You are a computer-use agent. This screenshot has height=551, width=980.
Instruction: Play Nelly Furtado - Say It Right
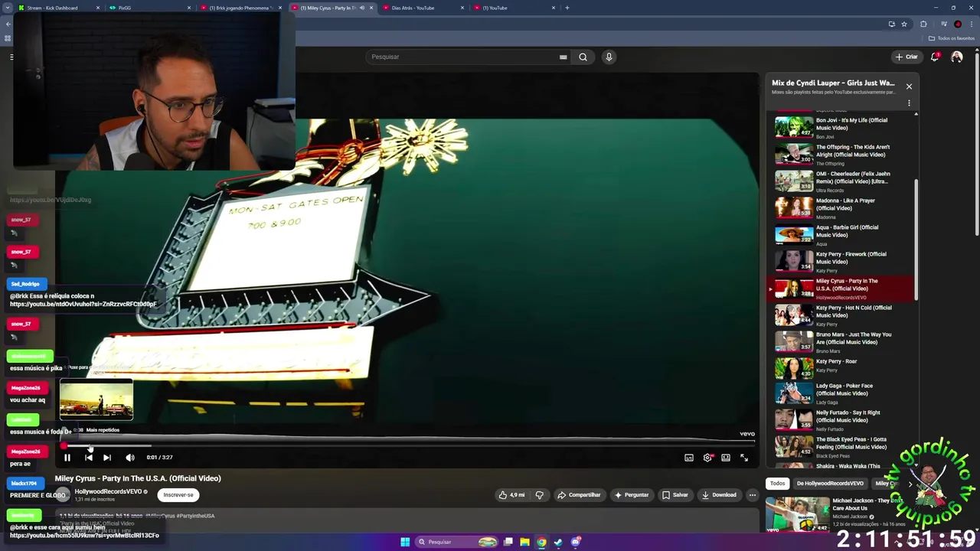point(841,420)
